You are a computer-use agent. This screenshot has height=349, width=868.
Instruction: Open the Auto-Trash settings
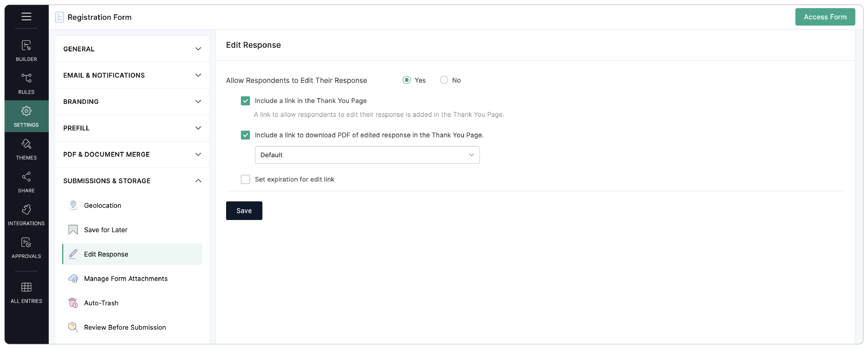click(101, 303)
